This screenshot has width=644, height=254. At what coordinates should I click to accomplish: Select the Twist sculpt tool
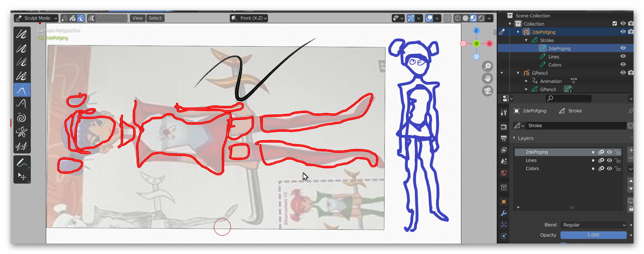tap(22, 118)
